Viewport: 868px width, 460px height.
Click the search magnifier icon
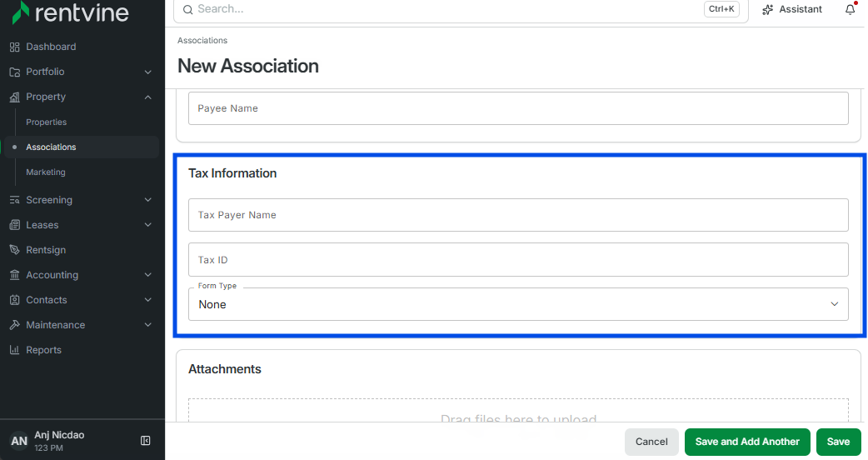coord(187,9)
